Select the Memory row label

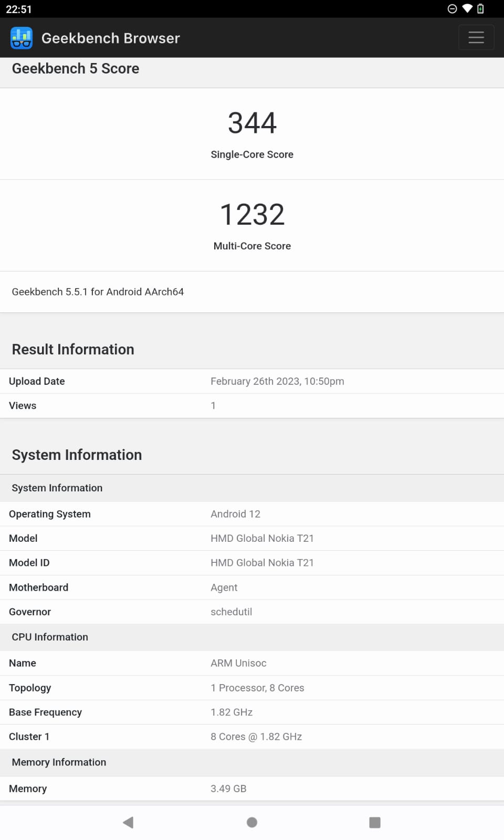coord(28,789)
